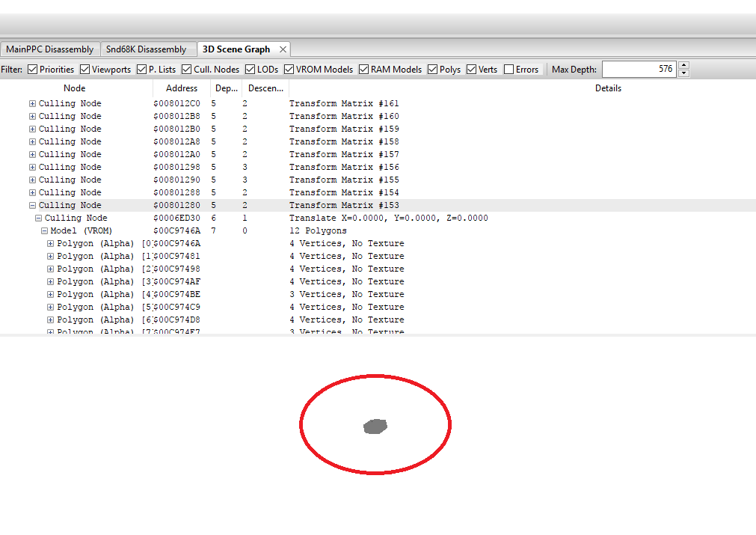This screenshot has height=535, width=756.
Task: Expand Polygon (Alpha) [0] row
Action: (x=50, y=244)
